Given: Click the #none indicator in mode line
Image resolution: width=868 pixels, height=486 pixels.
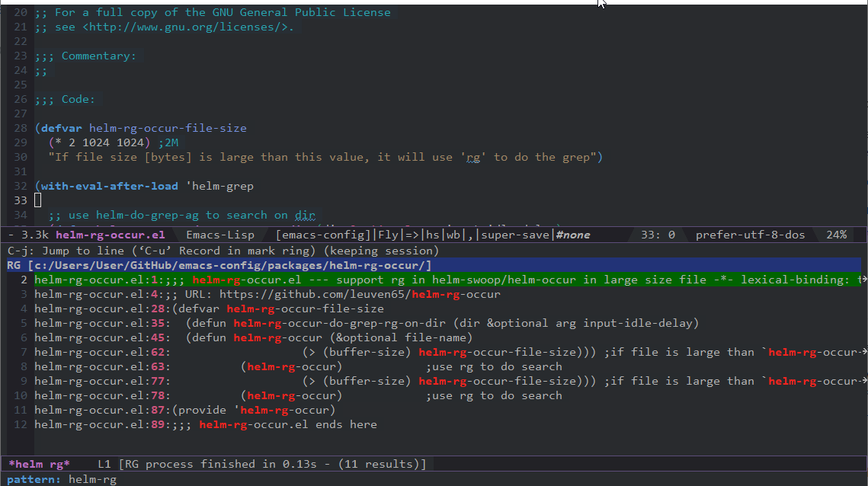Looking at the screenshot, I should point(573,235).
